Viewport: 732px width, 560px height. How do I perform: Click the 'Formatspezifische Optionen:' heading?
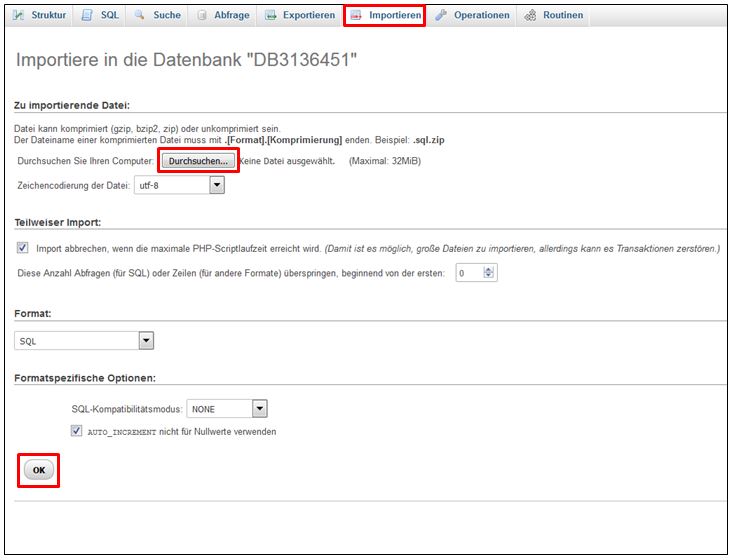pyautogui.click(x=85, y=378)
